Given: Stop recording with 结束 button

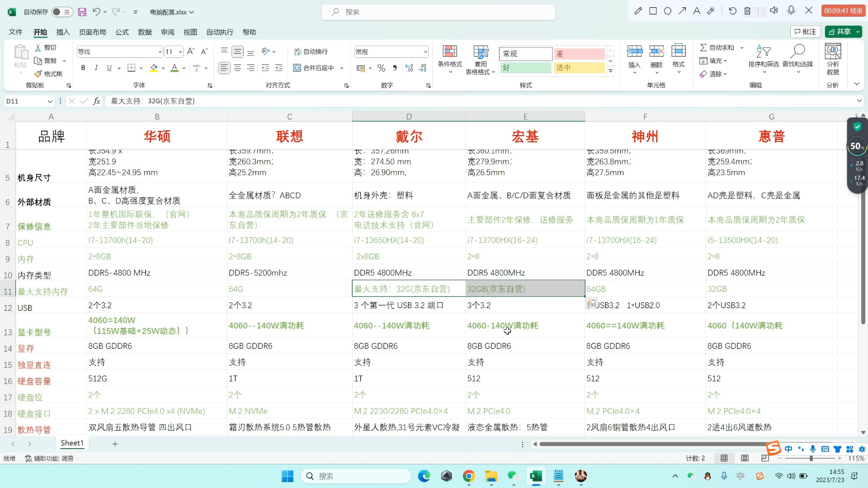Looking at the screenshot, I should coord(843,11).
